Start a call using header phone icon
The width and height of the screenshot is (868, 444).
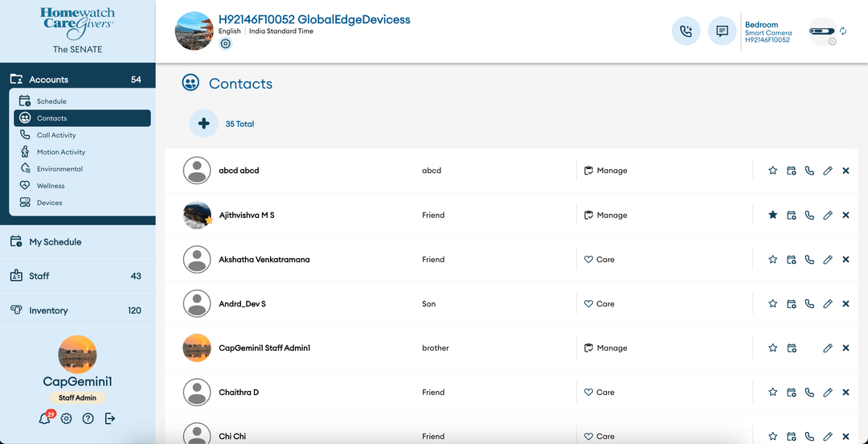686,31
